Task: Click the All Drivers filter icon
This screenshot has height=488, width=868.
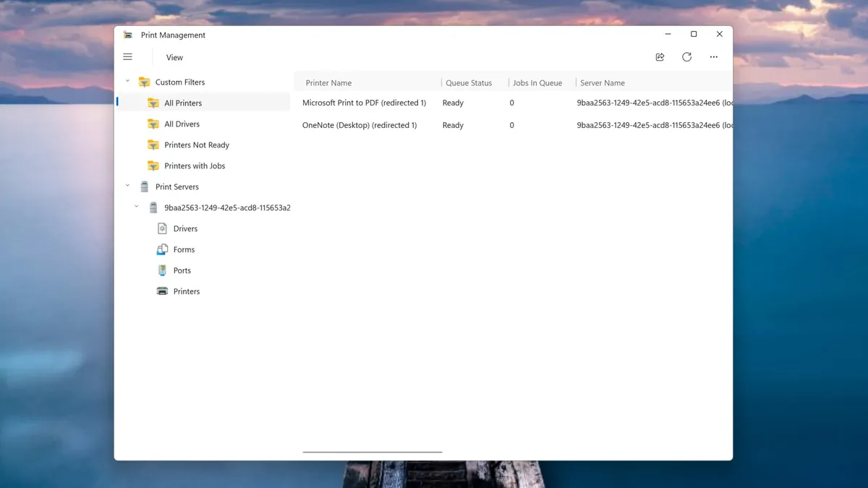Action: 153,124
